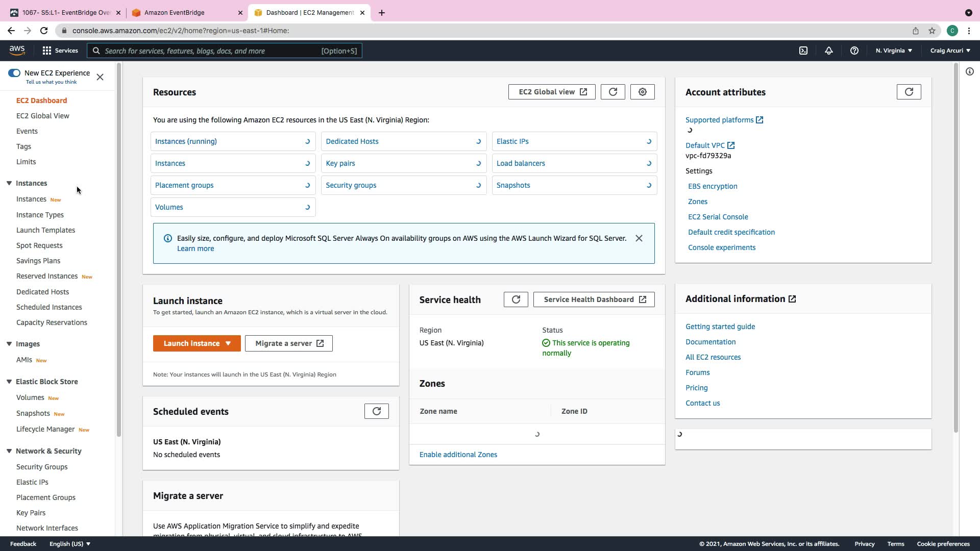This screenshot has height=551, width=980.
Task: Click the Enable additional Zones link
Action: point(458,455)
